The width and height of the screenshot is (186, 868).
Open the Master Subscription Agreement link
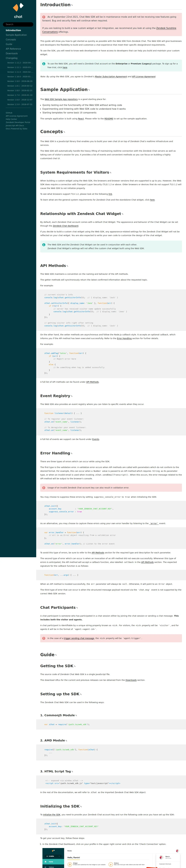[x=111, y=77]
